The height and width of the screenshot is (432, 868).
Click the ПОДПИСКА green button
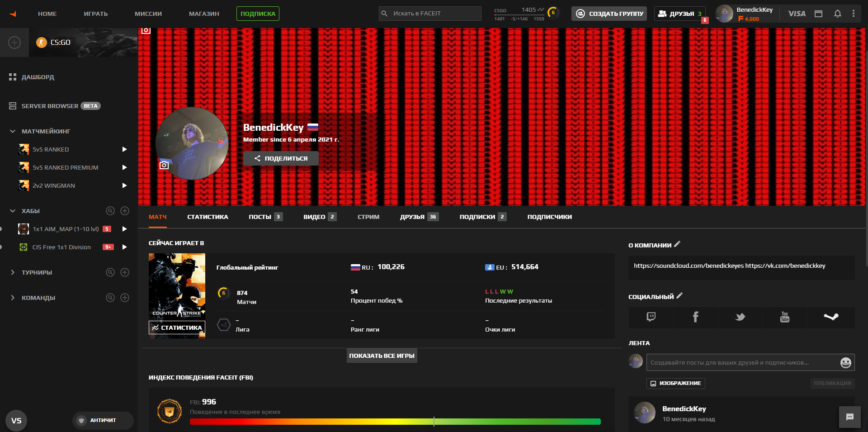click(x=258, y=14)
